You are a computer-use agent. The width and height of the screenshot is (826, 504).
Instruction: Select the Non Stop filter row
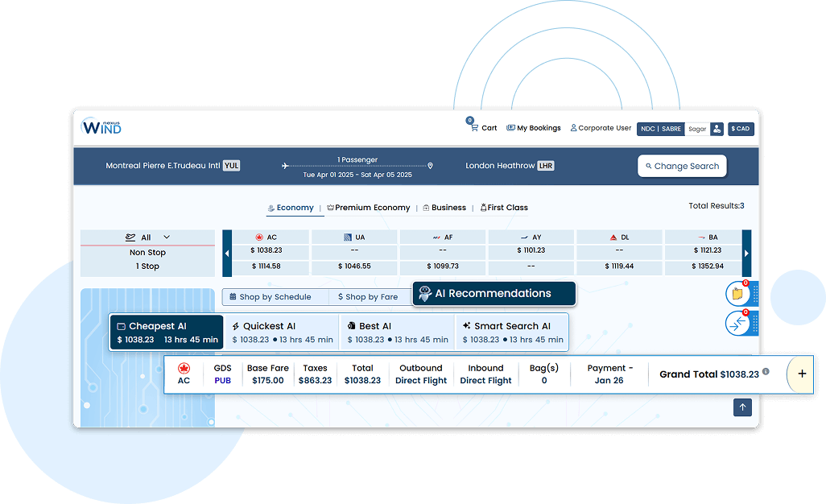148,252
